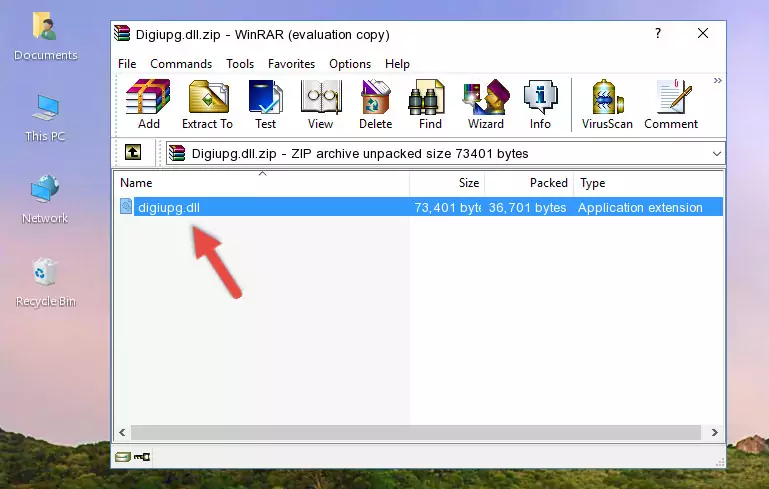769x489 pixels.
Task: Click the drive icon in status bar
Action: pos(123,457)
